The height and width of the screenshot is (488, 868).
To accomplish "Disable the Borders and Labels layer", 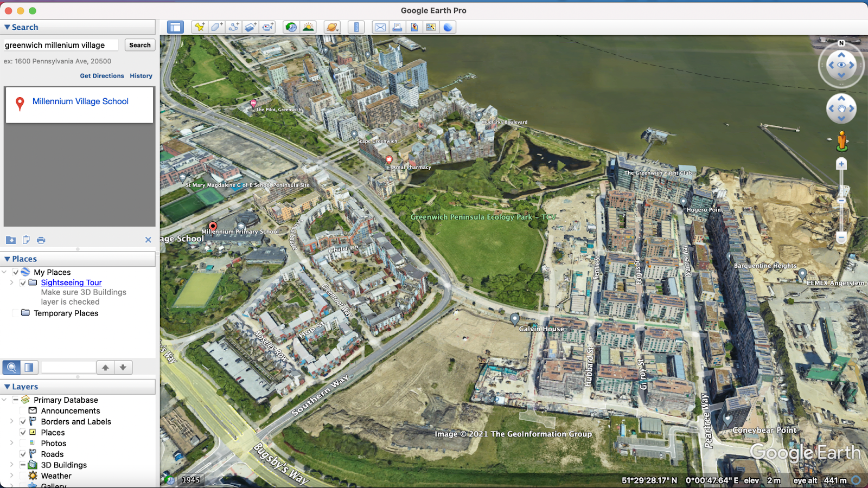I will tap(23, 421).
